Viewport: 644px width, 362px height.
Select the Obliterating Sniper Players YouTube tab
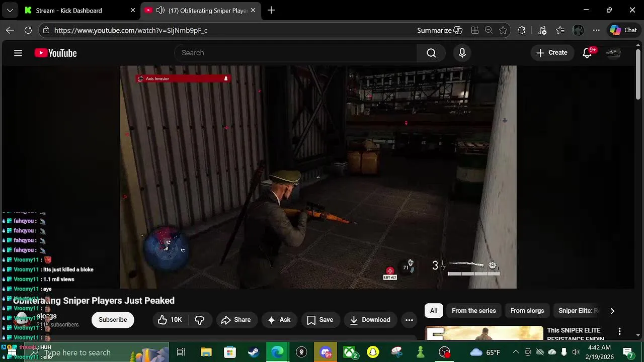pyautogui.click(x=201, y=10)
